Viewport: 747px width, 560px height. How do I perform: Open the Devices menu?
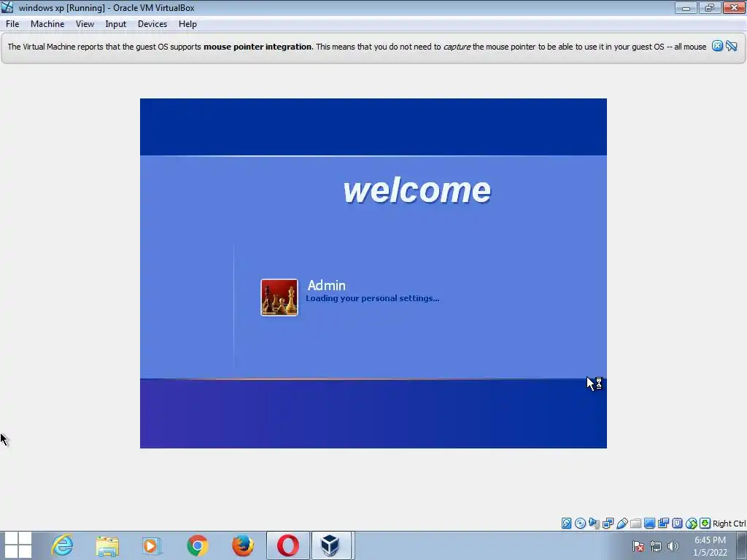coord(152,24)
